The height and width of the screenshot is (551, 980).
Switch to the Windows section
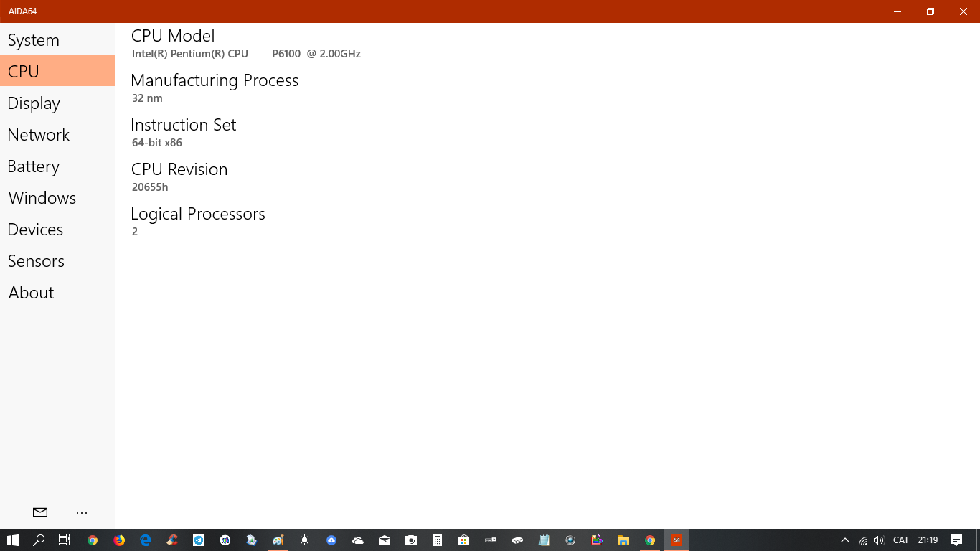(x=57, y=198)
